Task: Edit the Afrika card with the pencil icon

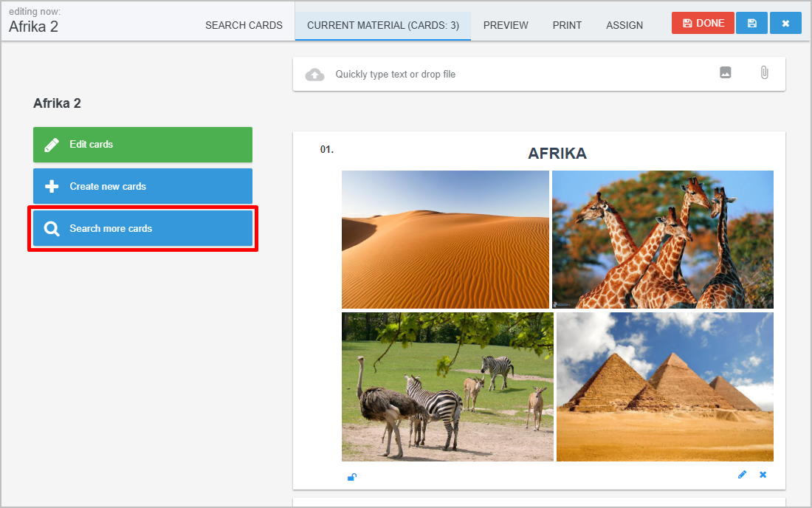Action: tap(742, 474)
